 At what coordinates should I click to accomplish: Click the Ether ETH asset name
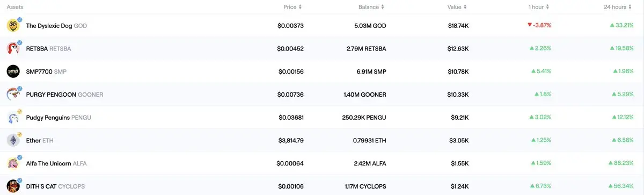(40, 141)
